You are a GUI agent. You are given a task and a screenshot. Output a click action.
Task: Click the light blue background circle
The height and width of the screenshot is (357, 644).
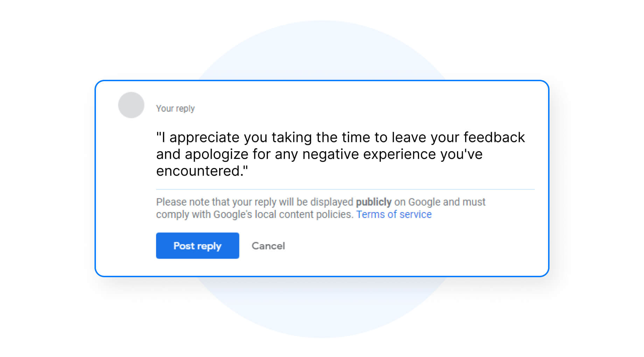pos(321,49)
